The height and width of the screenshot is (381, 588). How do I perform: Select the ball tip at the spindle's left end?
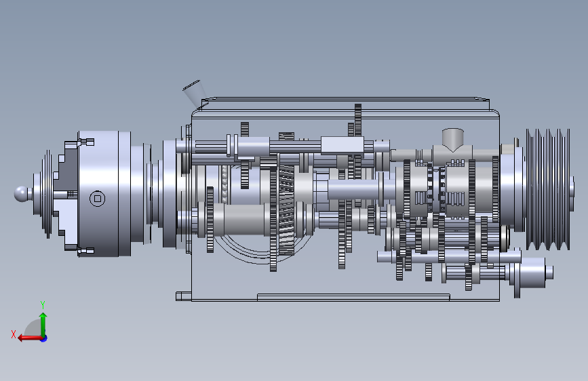point(22,194)
